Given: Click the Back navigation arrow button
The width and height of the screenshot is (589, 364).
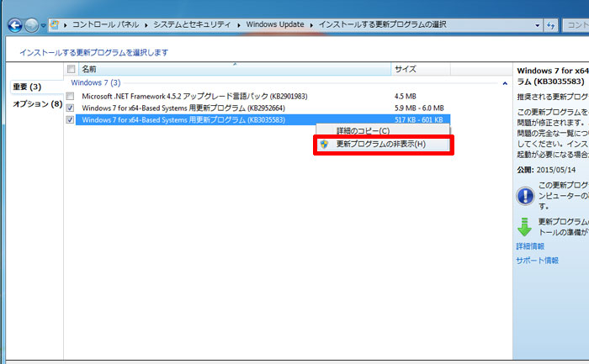Looking at the screenshot, I should 15,25.
